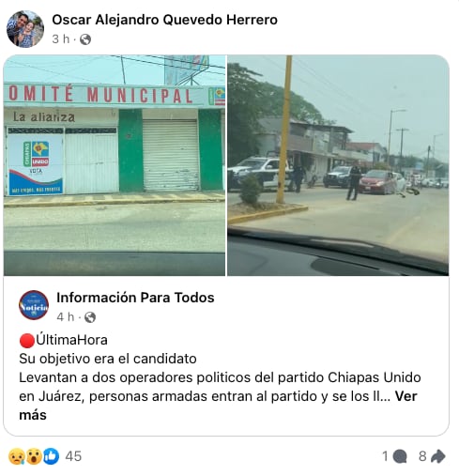459x476 pixels.
Task: Click the Información Para Todos page name
Action: tap(135, 298)
